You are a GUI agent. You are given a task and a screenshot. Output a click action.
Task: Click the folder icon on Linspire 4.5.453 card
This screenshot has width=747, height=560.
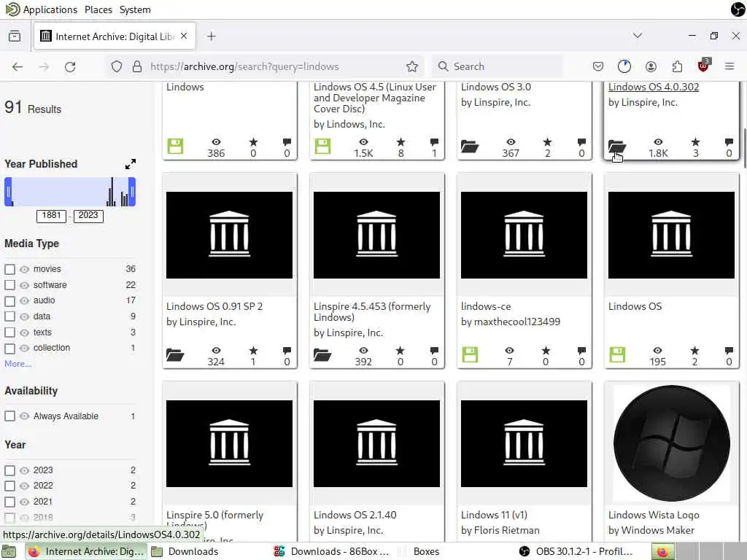(322, 355)
